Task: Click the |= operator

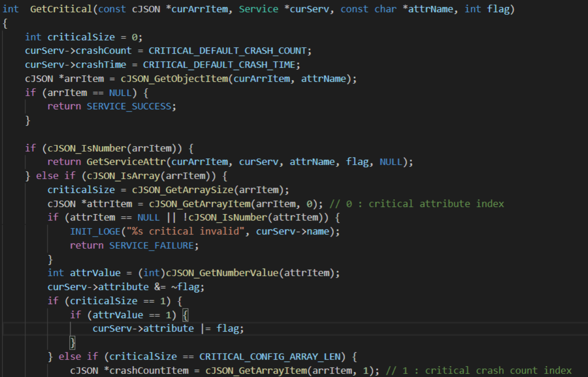Action: point(205,328)
